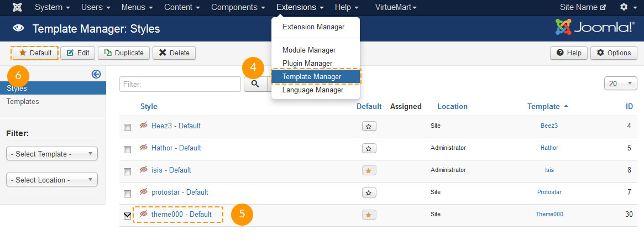Click into the Filter search field
This screenshot has width=644, height=250.
[x=180, y=84]
